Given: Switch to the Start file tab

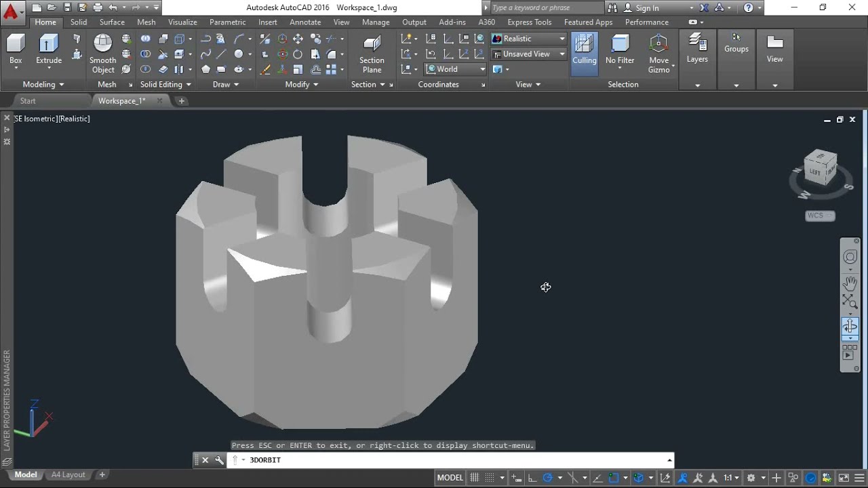Looking at the screenshot, I should click(28, 101).
